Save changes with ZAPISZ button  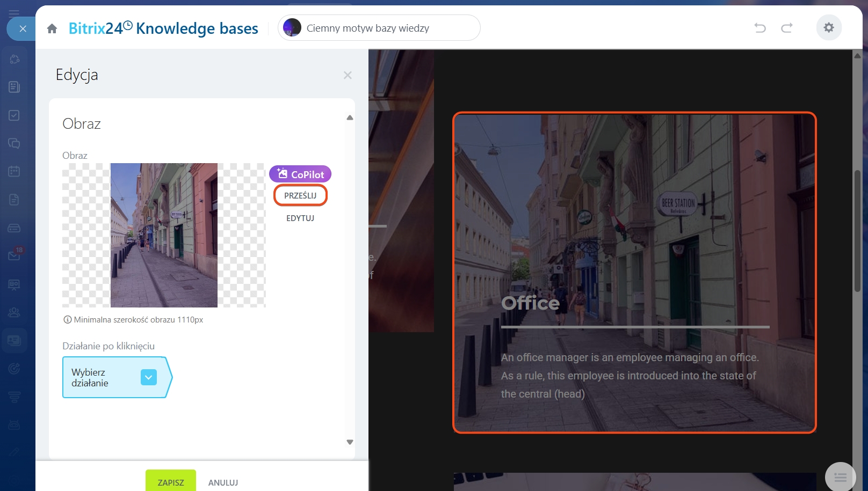pyautogui.click(x=171, y=482)
